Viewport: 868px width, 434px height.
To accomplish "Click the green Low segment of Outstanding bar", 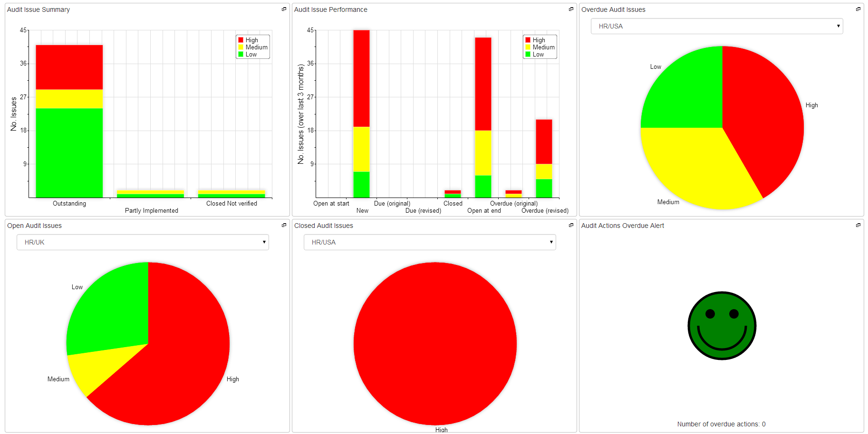I will (69, 152).
